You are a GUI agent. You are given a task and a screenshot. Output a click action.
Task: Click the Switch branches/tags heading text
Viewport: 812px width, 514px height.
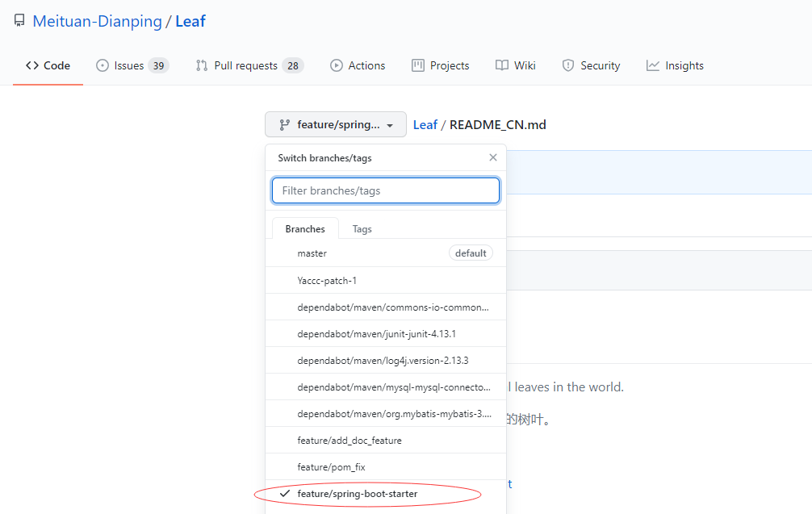click(324, 158)
